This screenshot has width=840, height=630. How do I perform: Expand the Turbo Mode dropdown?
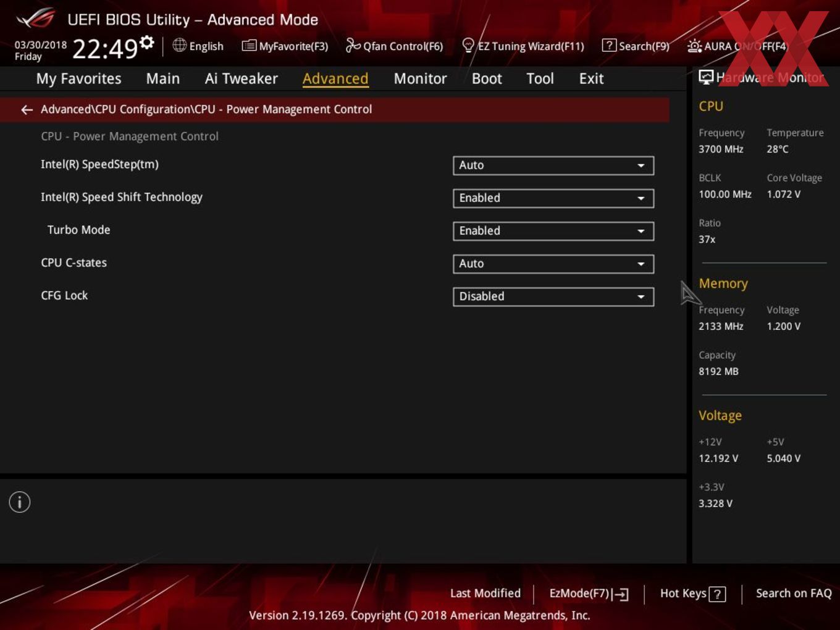pyautogui.click(x=553, y=230)
